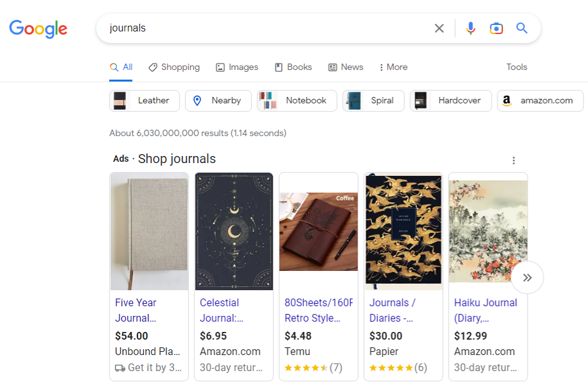
Task: Filter results by Leather
Action: point(145,101)
